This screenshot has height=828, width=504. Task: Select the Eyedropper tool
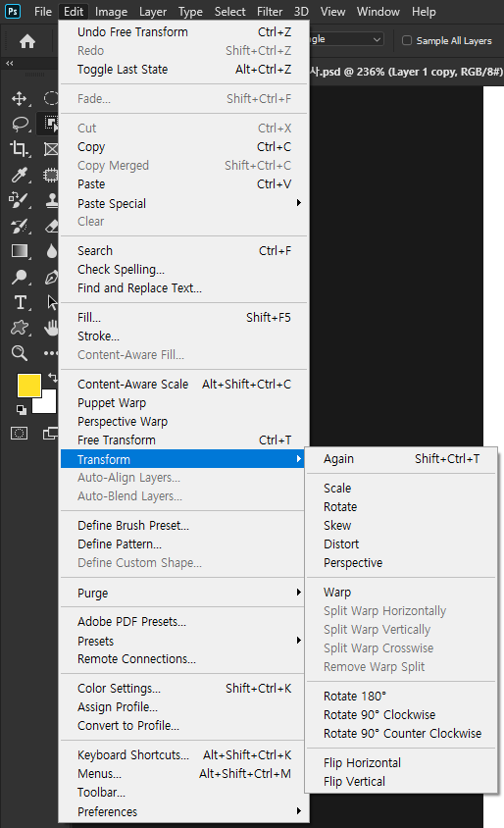click(x=20, y=175)
